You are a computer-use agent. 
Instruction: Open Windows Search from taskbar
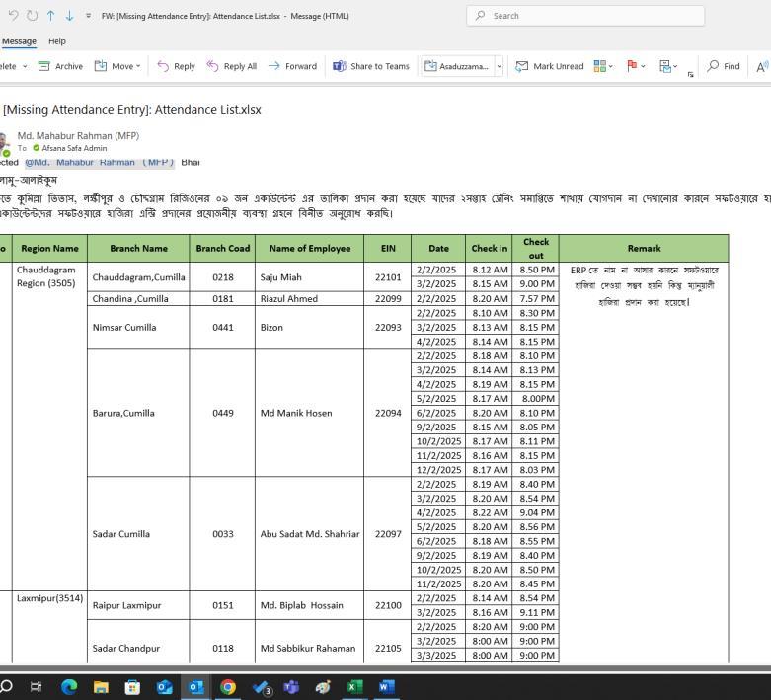(x=6, y=686)
